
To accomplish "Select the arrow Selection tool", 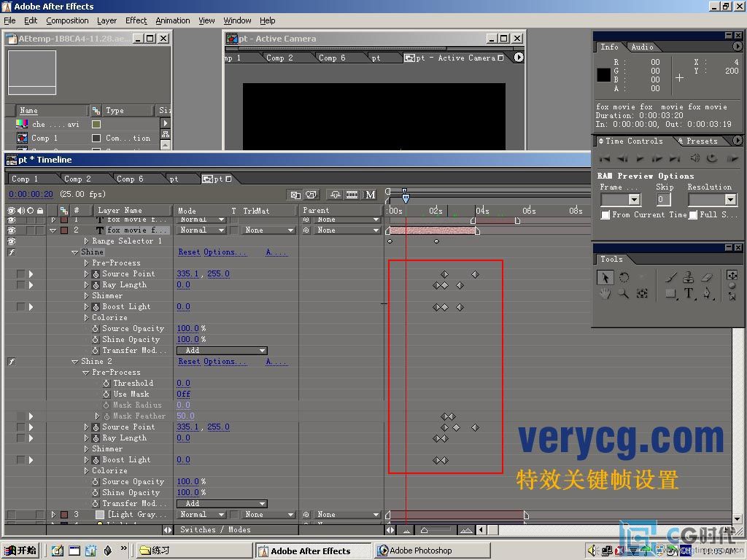I will tap(605, 277).
